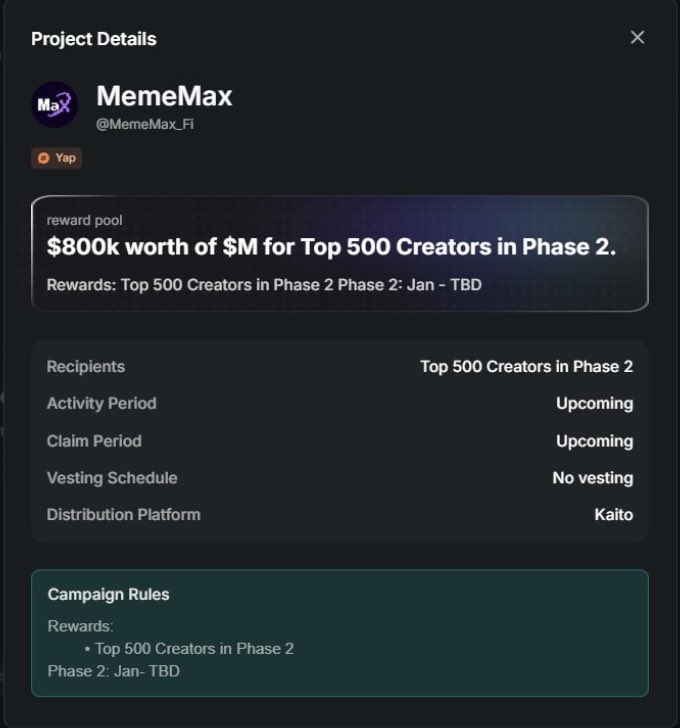The height and width of the screenshot is (728, 680).
Task: Click the Project Details title
Action: pos(94,39)
